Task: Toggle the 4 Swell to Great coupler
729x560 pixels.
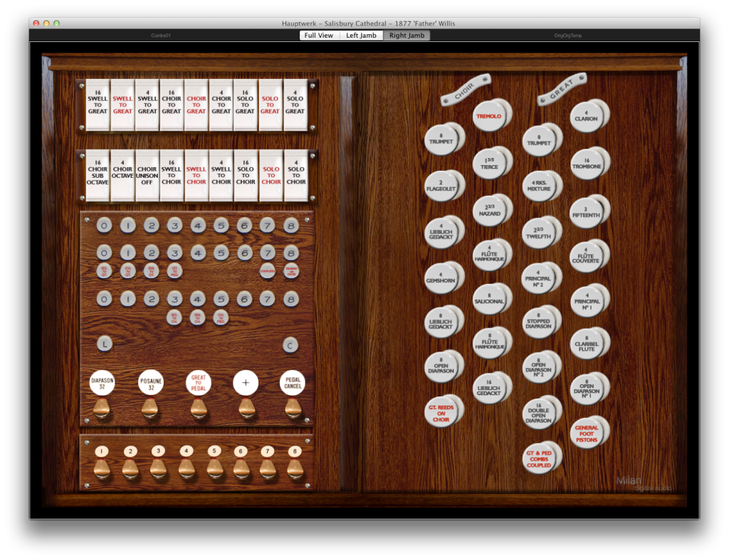Action: 147,105
